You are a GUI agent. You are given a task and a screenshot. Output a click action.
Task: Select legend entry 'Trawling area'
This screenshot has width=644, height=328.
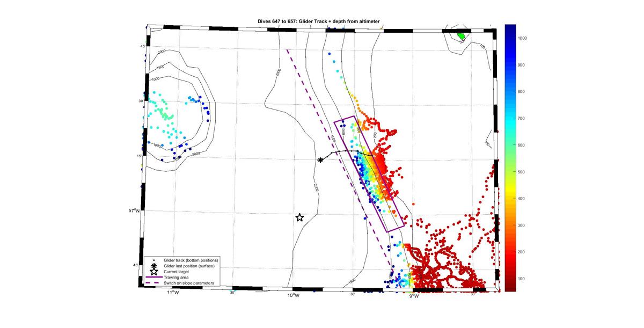[177, 277]
